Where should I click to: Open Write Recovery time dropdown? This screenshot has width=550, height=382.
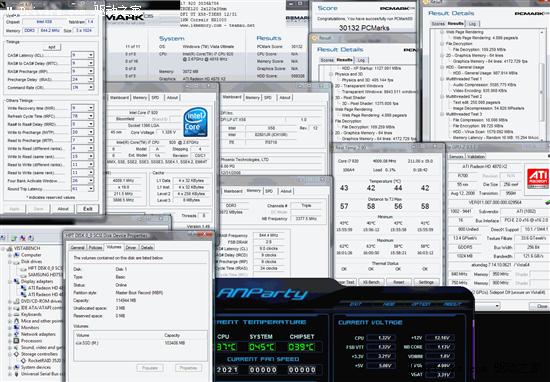(x=83, y=108)
